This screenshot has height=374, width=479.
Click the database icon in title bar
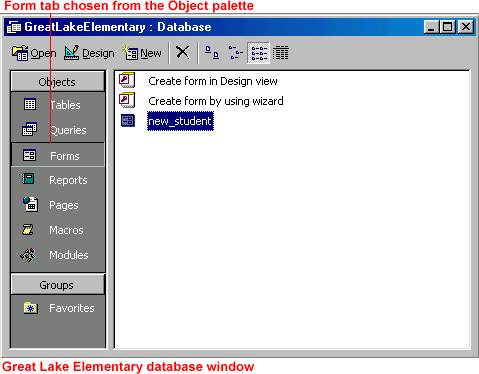click(x=14, y=27)
